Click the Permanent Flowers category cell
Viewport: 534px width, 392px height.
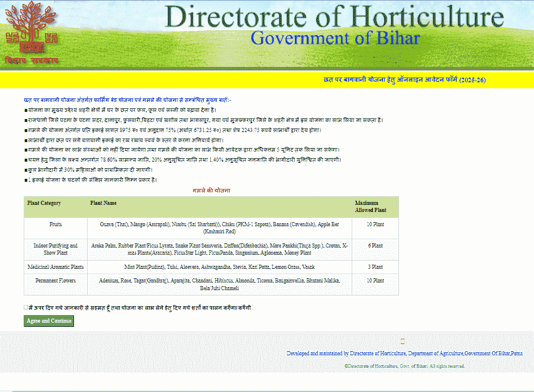[56, 281]
